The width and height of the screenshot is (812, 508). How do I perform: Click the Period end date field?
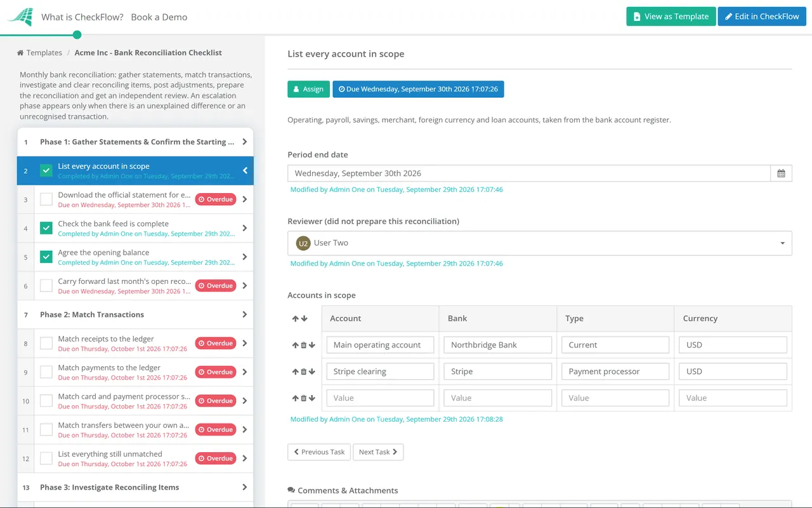click(529, 173)
